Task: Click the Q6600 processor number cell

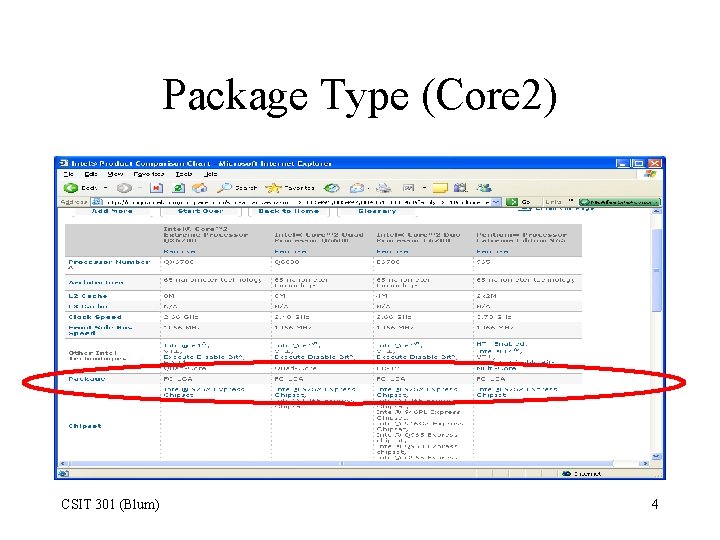Action: coord(287,262)
